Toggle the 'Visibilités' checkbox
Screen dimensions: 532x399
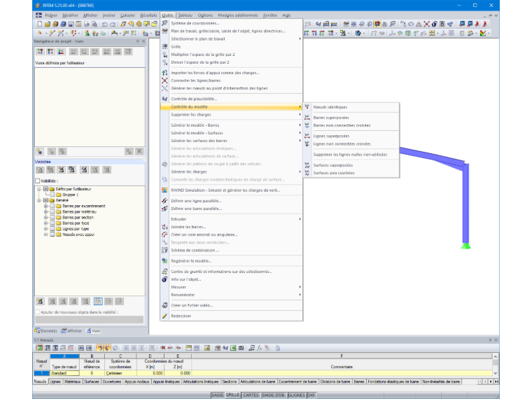(38, 181)
